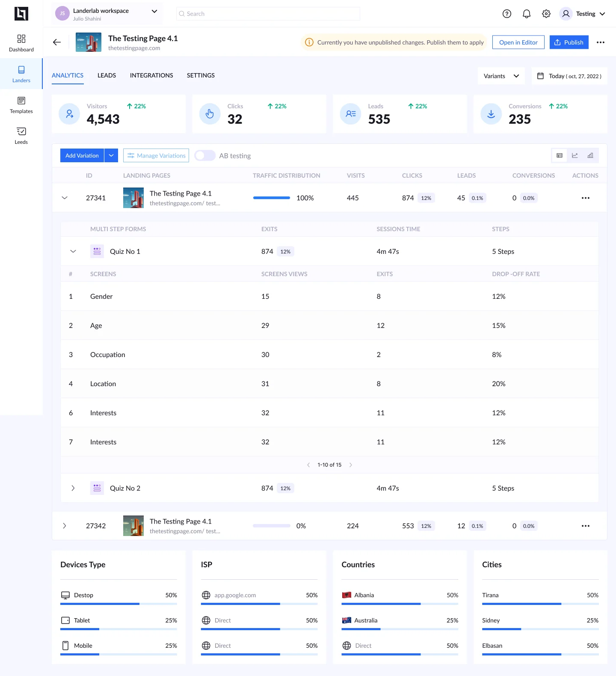Open the Variants dropdown
Screen dimensions: 616x676
501,76
